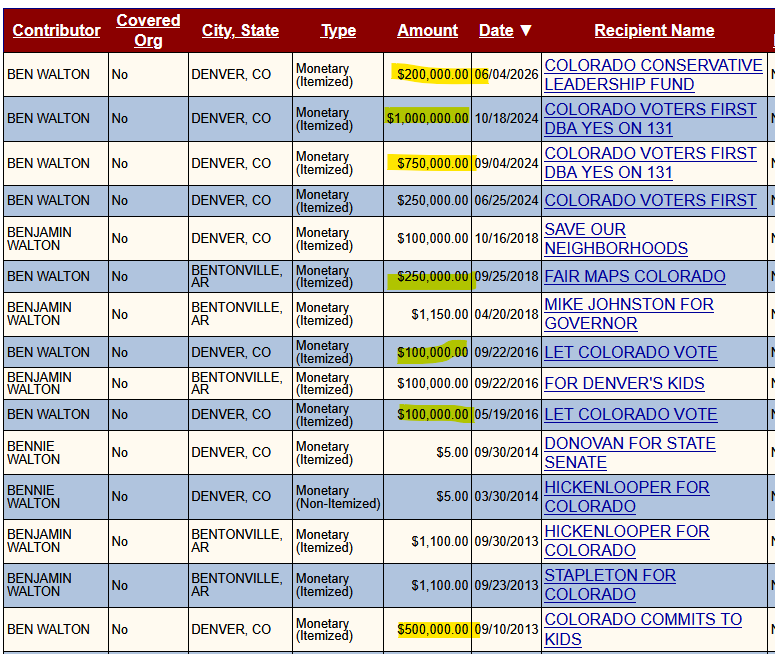Sort by Recipient Name column header
This screenshot has height=654, width=775.
pyautogui.click(x=654, y=30)
